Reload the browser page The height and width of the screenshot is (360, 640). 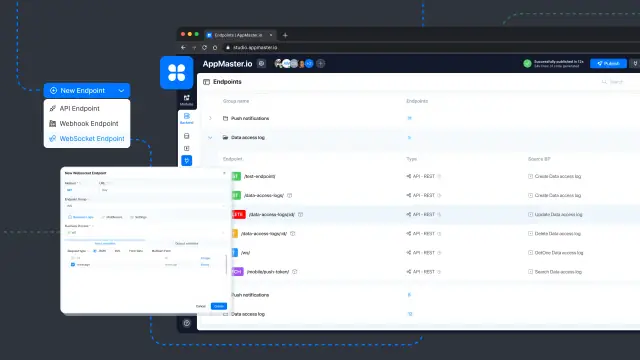pyautogui.click(x=204, y=48)
